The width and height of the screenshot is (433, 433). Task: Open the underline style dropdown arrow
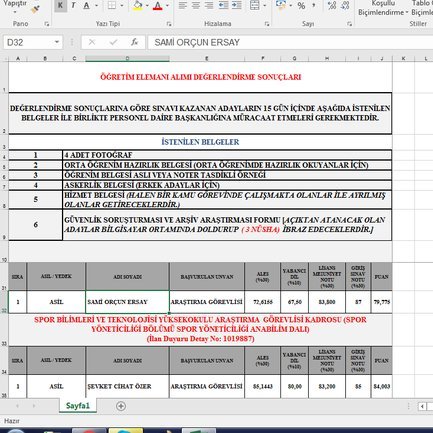tap(97, 6)
